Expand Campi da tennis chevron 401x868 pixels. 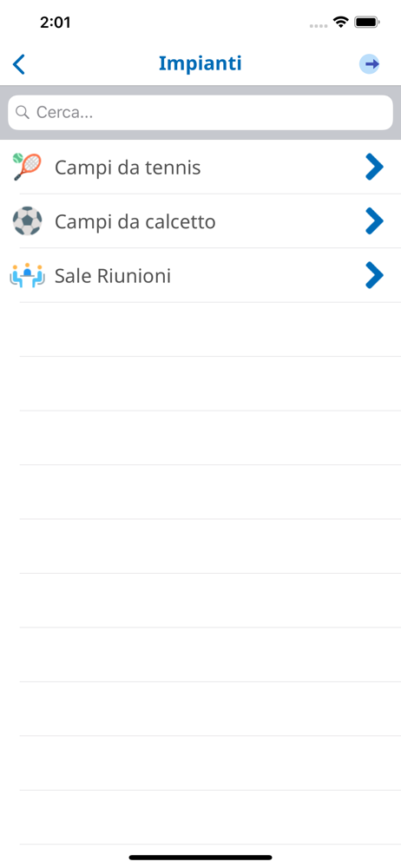(x=374, y=168)
